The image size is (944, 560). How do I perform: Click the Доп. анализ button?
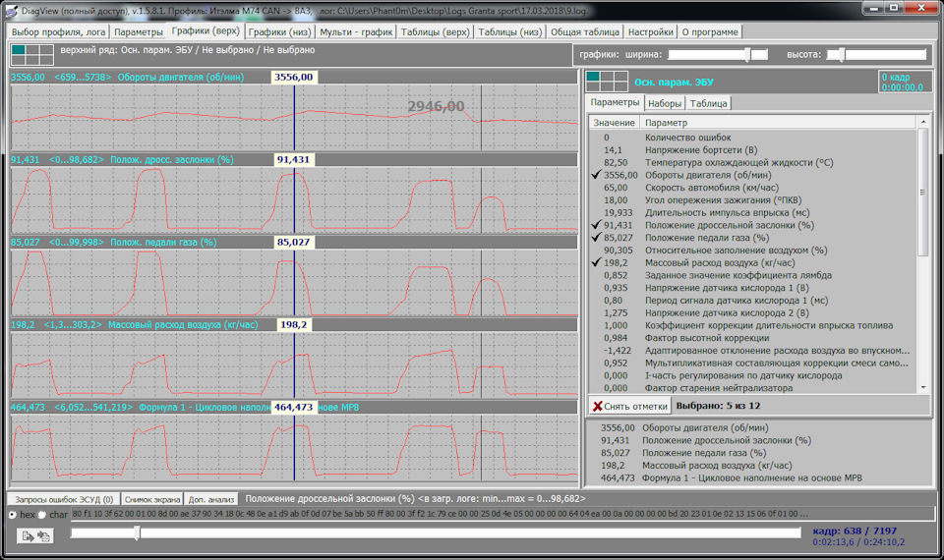click(x=211, y=499)
